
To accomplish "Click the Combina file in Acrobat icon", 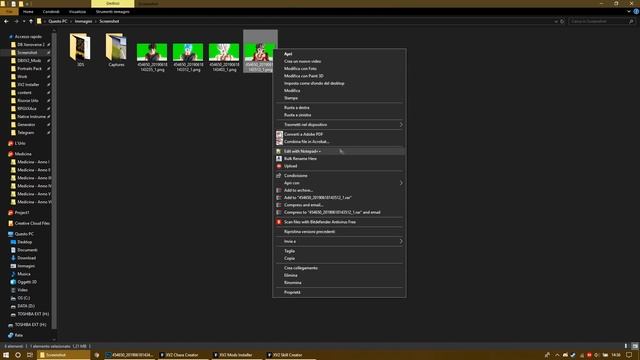I will [x=279, y=142].
